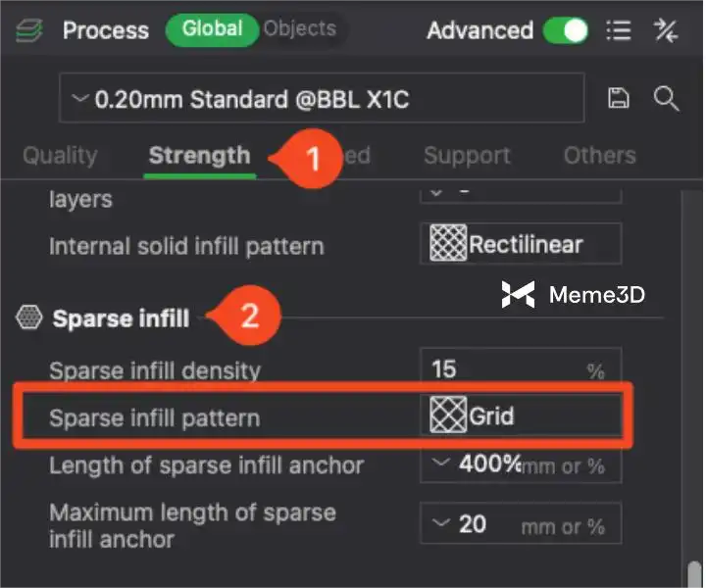Click the search magnifier icon
Image resolution: width=706 pixels, height=588 pixels.
pos(666,98)
